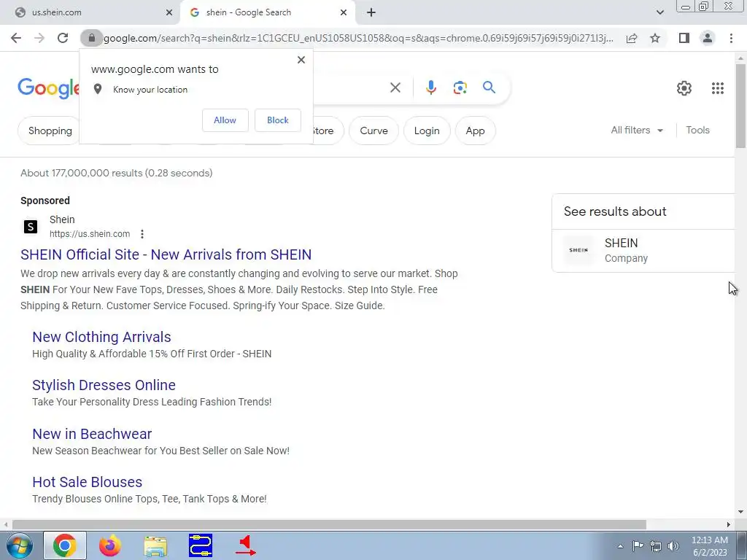
Task: Open the Windows Start menu
Action: pos(20,545)
